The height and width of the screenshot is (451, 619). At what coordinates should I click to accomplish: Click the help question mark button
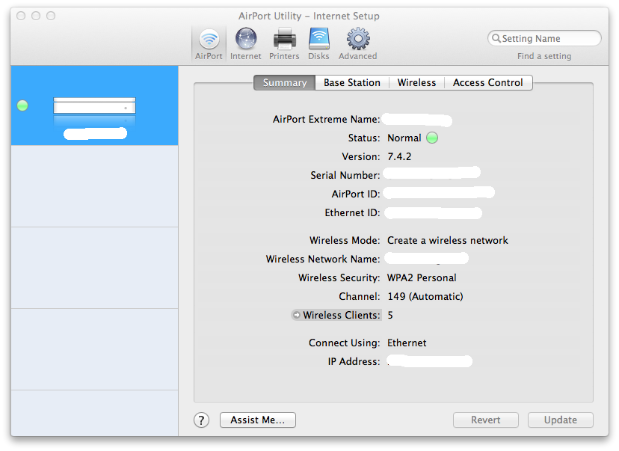(x=201, y=420)
